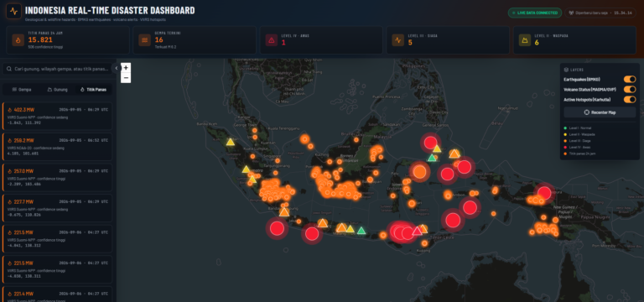This screenshot has height=302, width=644.
Task: Click the Live Data Connected badge
Action: (x=535, y=13)
